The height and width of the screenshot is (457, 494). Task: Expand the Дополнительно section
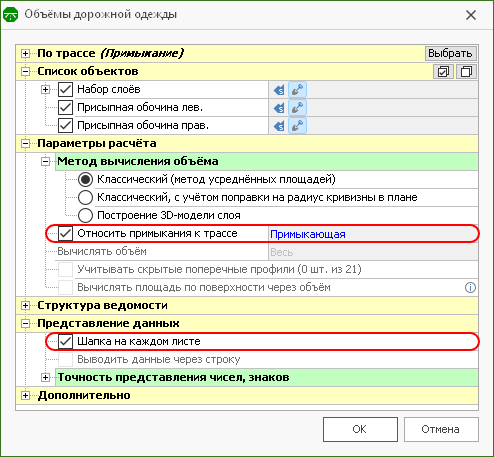point(25,395)
